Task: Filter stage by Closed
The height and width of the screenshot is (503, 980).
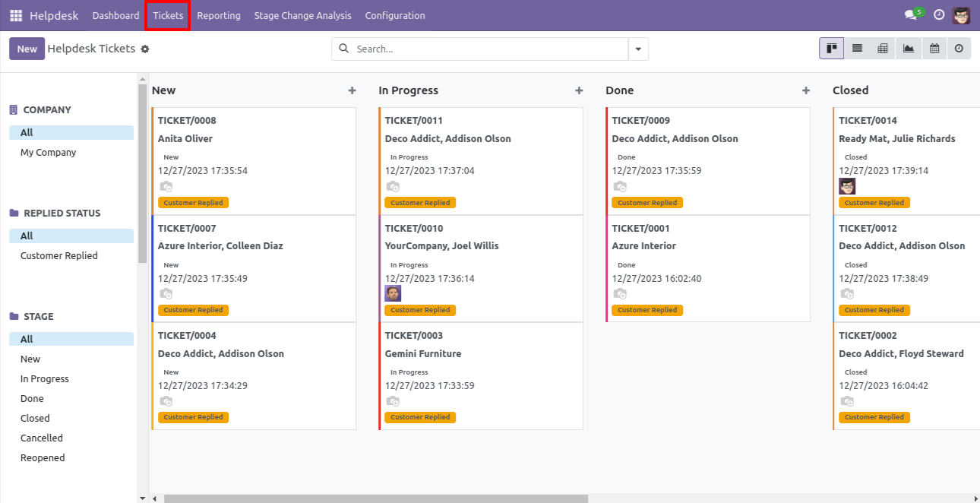Action: (x=71, y=419)
